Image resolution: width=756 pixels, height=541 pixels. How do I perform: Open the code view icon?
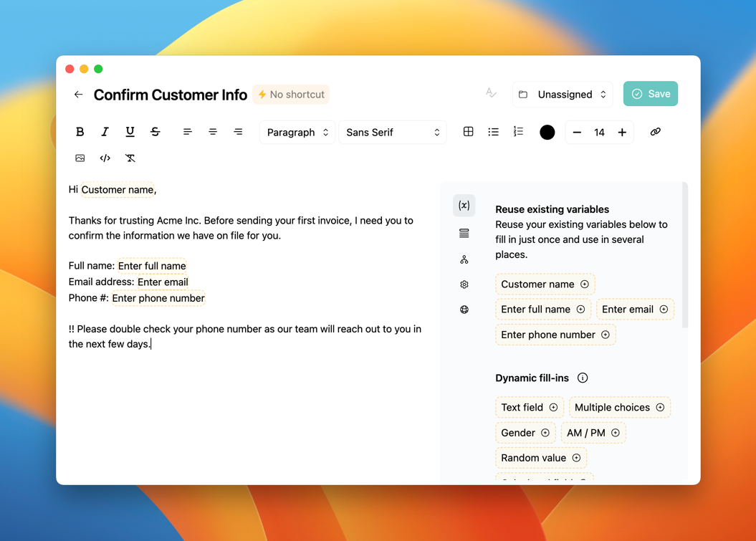coord(105,158)
